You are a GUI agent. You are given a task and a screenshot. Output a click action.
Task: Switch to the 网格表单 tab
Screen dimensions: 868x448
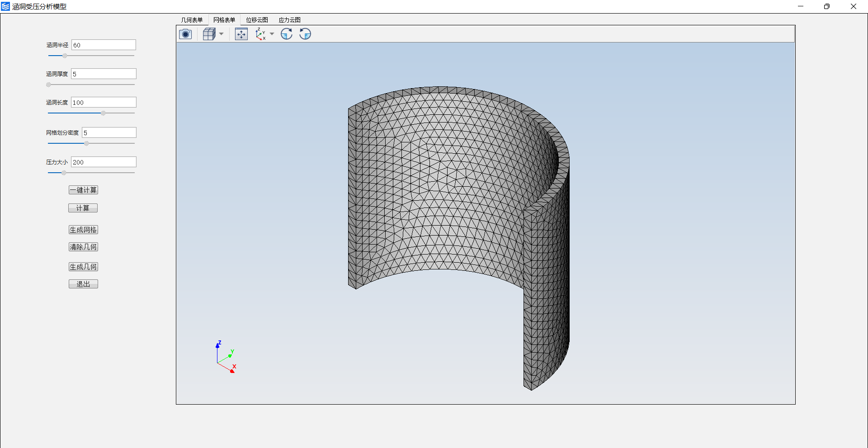(x=224, y=20)
